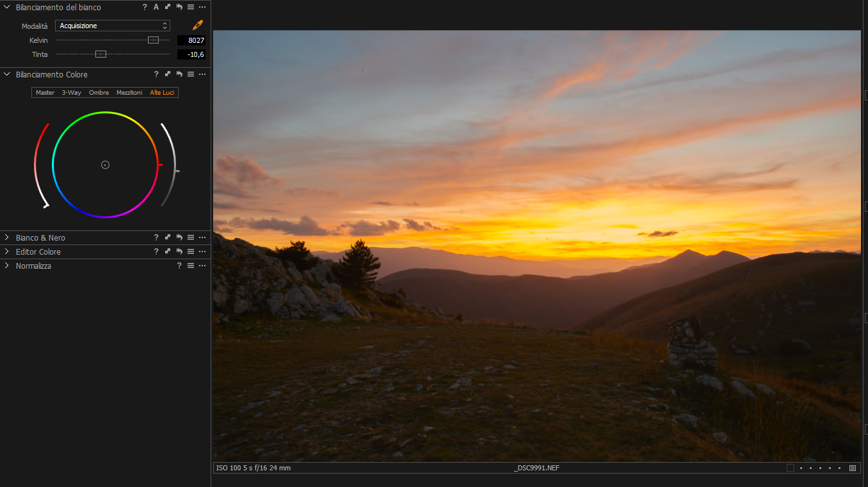Open the three-dot options for Editor Colore
Viewport: 868px width, 487px height.
click(x=202, y=251)
